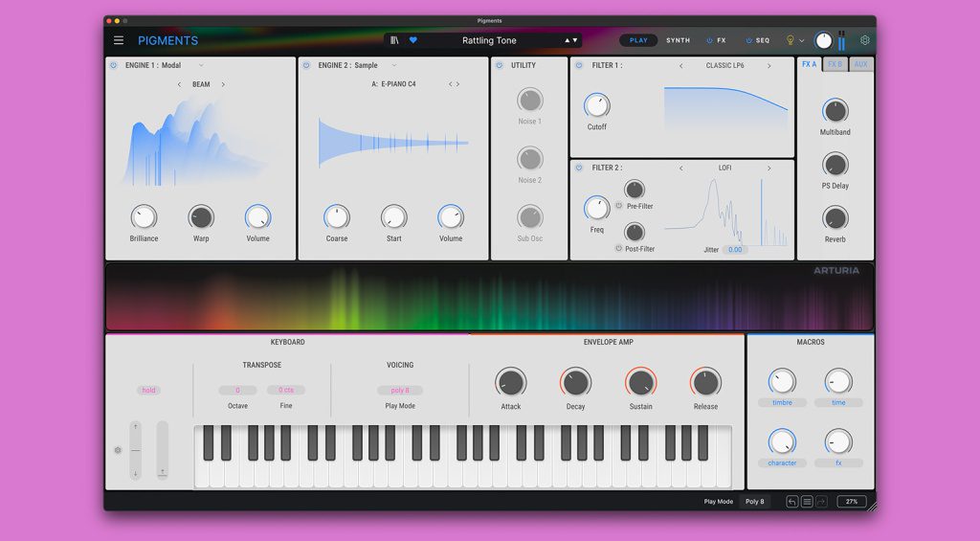Click the Engine 2 sample waveform display
This screenshot has width=980, height=541.
(x=393, y=143)
